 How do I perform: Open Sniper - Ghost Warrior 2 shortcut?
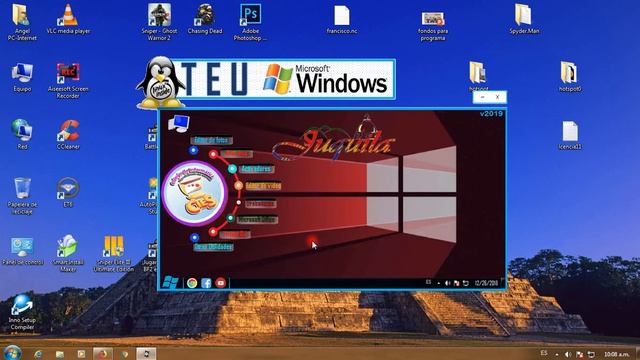159,22
